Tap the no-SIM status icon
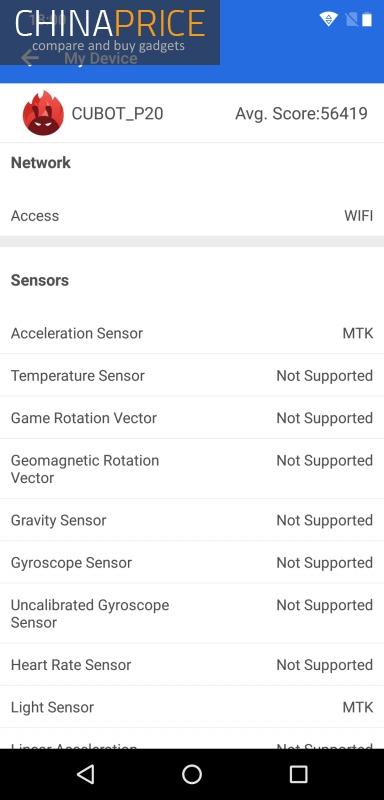The width and height of the screenshot is (384, 800). (x=352, y=19)
